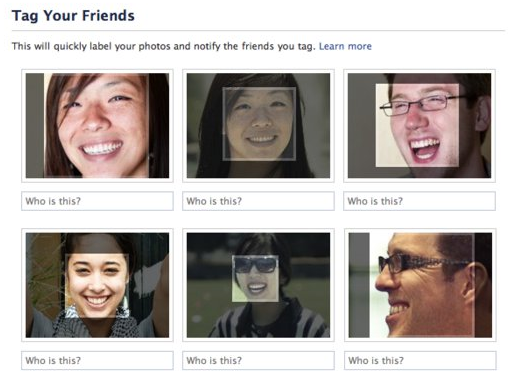Select the dimmed photo of the long-haired woman

(258, 126)
